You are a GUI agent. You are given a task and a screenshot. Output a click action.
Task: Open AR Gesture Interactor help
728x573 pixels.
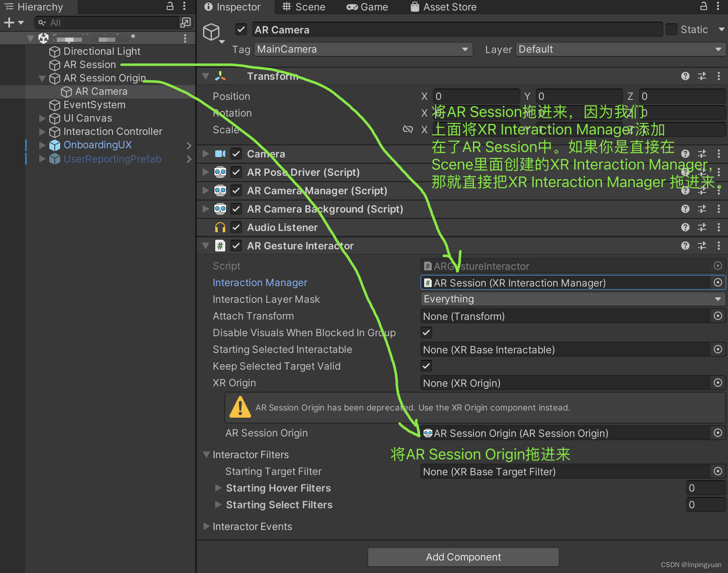pyautogui.click(x=685, y=246)
